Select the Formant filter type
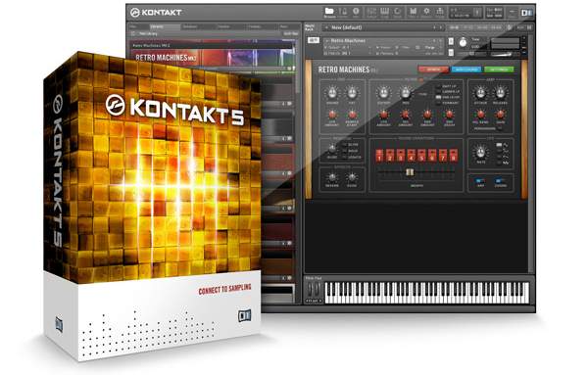Image resolution: width=588 pixels, height=375 pixels. (x=447, y=103)
